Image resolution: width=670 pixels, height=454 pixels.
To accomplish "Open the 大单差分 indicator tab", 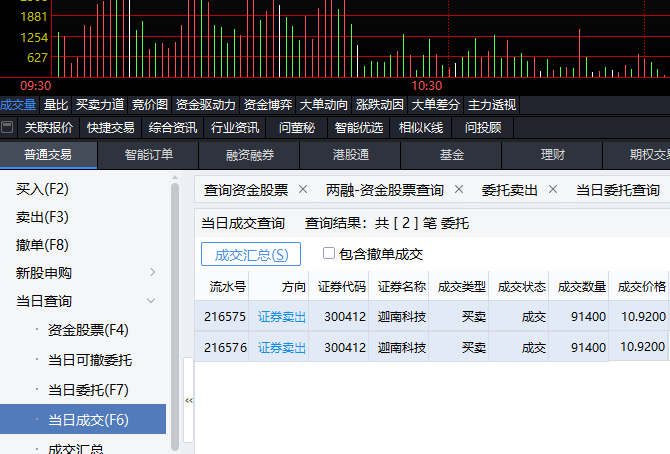I will (x=435, y=105).
